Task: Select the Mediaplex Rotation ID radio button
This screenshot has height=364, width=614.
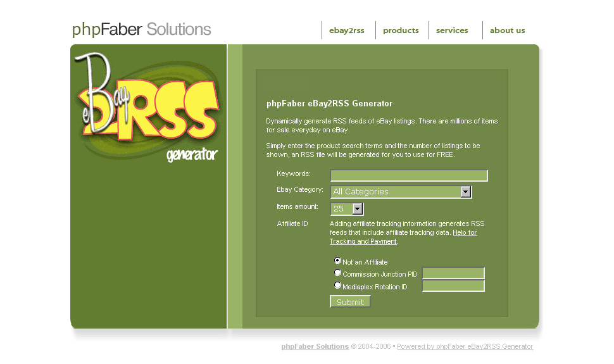Action: pyautogui.click(x=337, y=285)
